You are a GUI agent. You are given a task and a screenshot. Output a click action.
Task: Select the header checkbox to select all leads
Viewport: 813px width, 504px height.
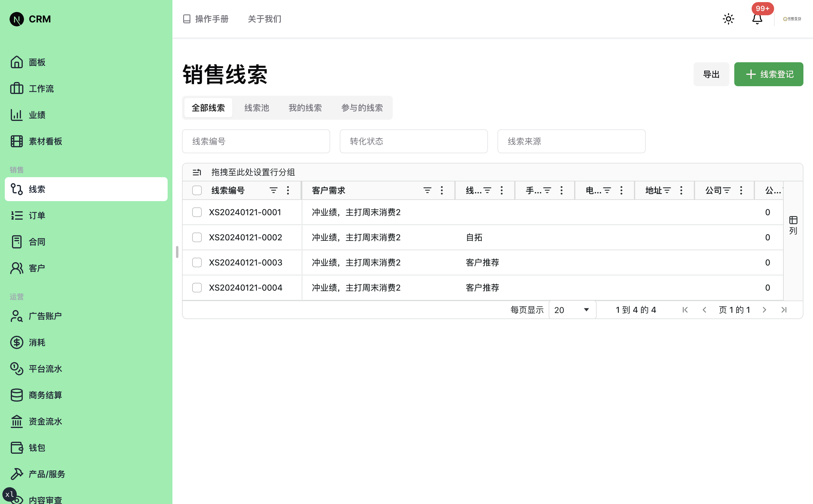pos(197,190)
